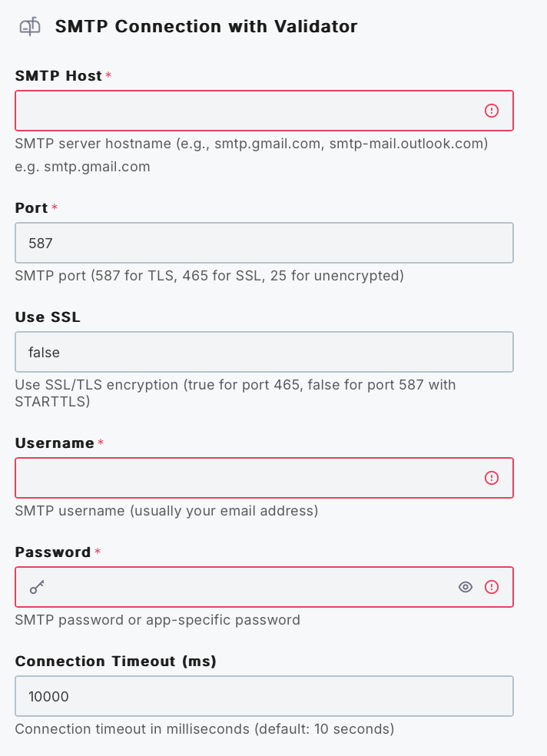
Task: Focus the SMTP Host input box
Action: (246, 111)
